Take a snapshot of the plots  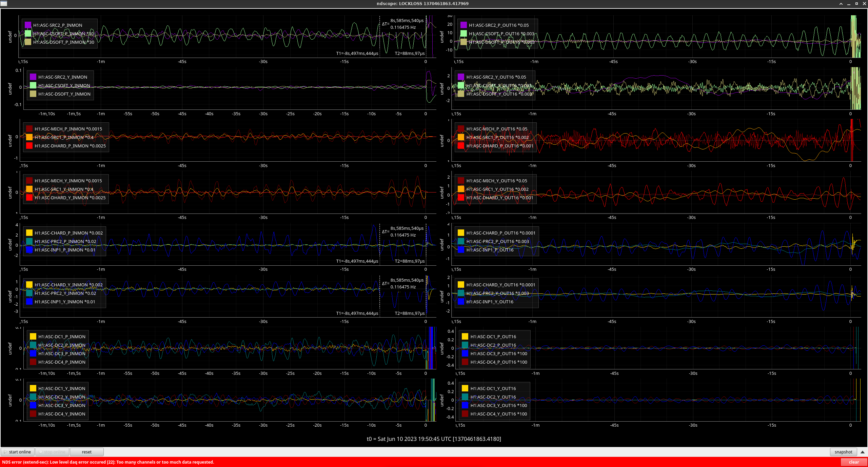(843, 452)
